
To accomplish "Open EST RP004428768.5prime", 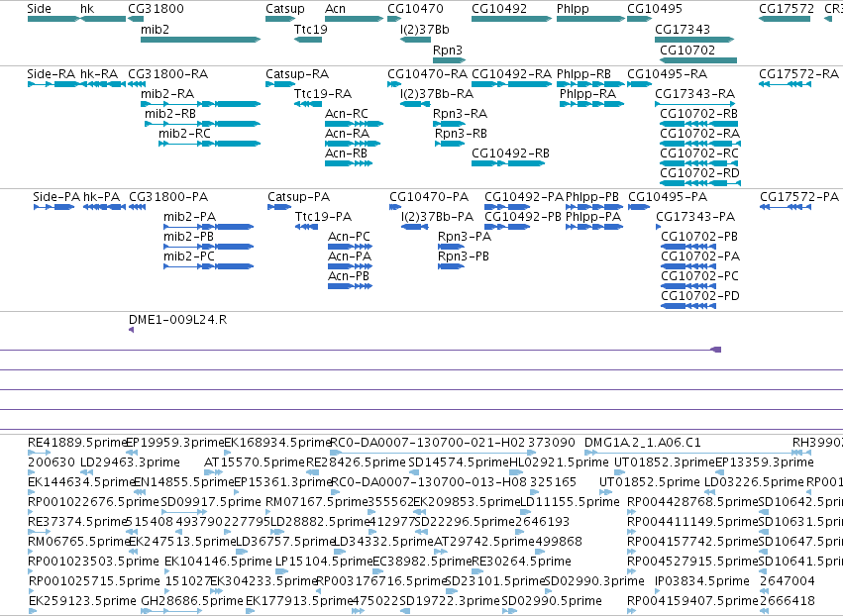I will coord(631,512).
